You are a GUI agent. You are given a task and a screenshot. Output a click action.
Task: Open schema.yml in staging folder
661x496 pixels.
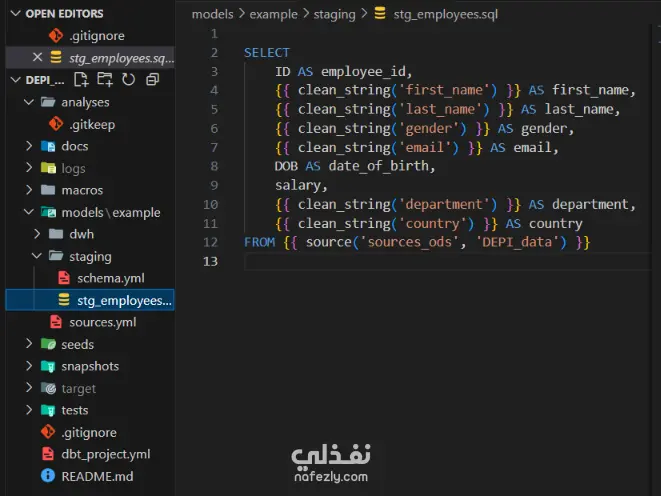pyautogui.click(x=111, y=278)
